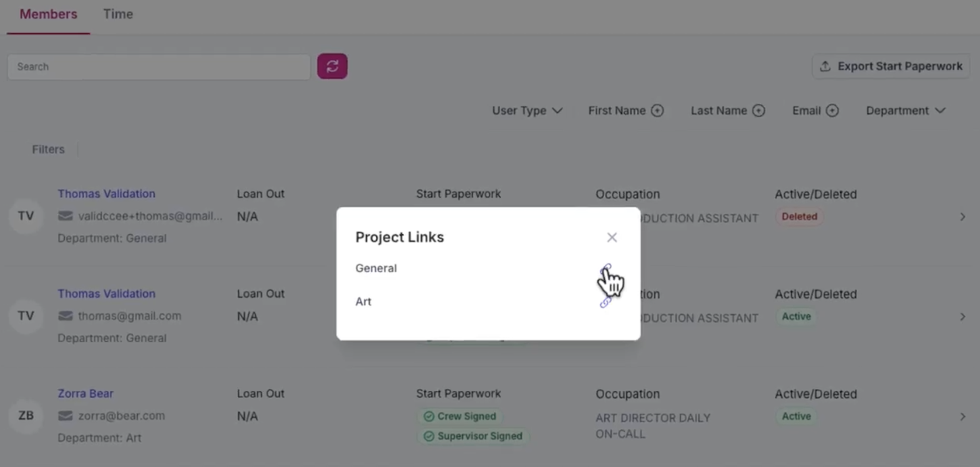Click the Crew Signed badge
980x467 pixels.
(x=460, y=416)
